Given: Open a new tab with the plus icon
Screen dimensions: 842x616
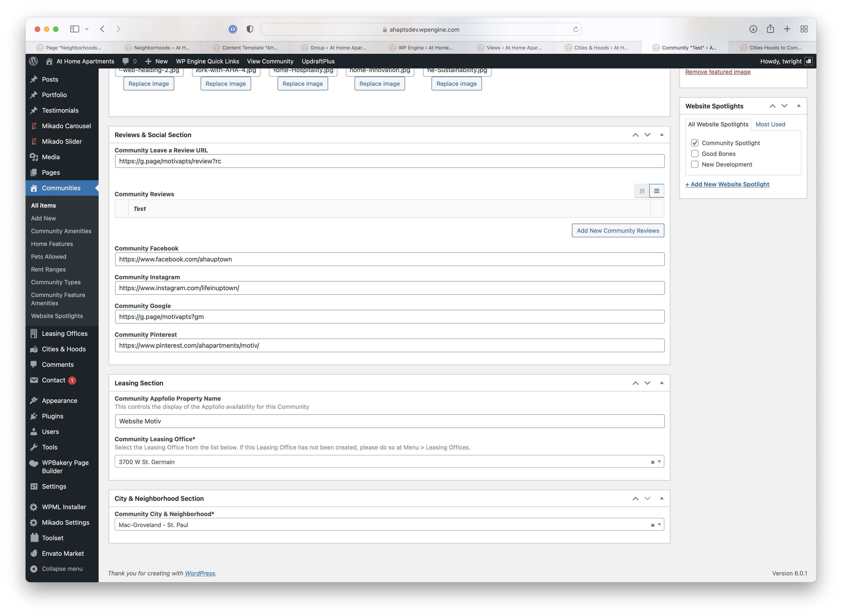Looking at the screenshot, I should coord(787,29).
